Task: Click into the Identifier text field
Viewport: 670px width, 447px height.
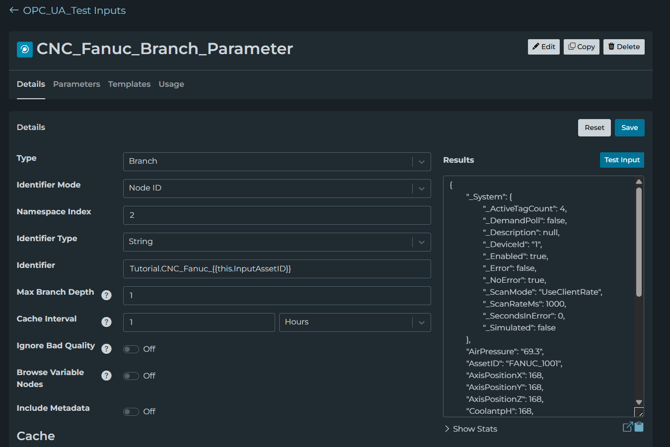Action: [276, 269]
